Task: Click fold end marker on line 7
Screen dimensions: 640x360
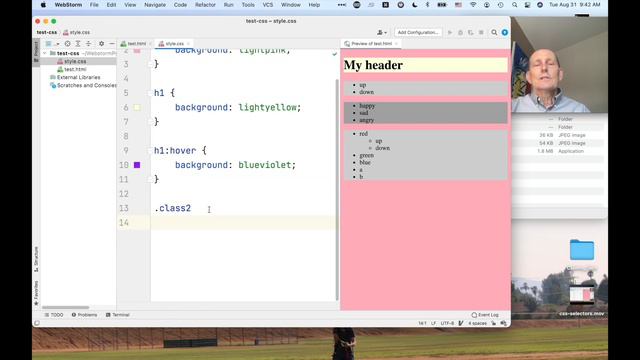Action: tap(150, 122)
